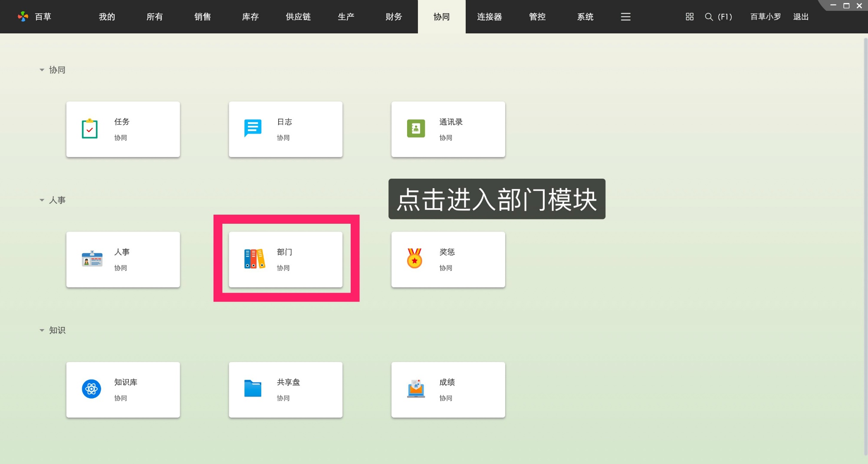Image resolution: width=868 pixels, height=464 pixels.
Task: Open the 知识库 knowledge base
Action: click(x=123, y=389)
